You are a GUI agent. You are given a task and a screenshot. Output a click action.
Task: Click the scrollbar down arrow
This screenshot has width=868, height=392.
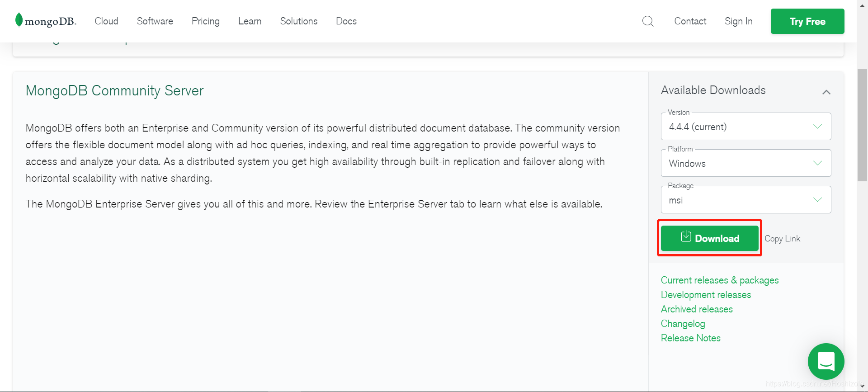[862, 387]
